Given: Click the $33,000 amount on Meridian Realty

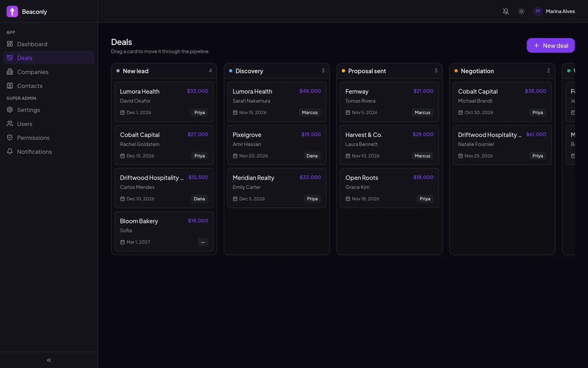Looking at the screenshot, I should [310, 177].
